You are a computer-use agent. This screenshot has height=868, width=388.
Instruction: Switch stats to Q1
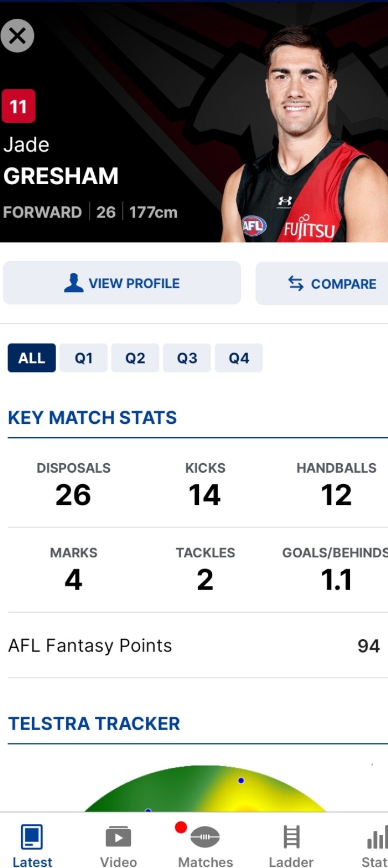84,358
